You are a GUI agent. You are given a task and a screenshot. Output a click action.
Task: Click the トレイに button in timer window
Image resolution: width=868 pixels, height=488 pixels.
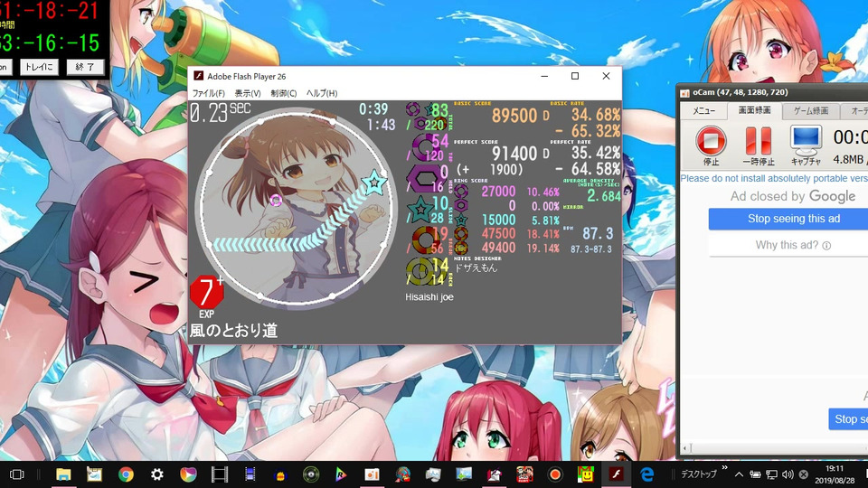[x=39, y=67]
